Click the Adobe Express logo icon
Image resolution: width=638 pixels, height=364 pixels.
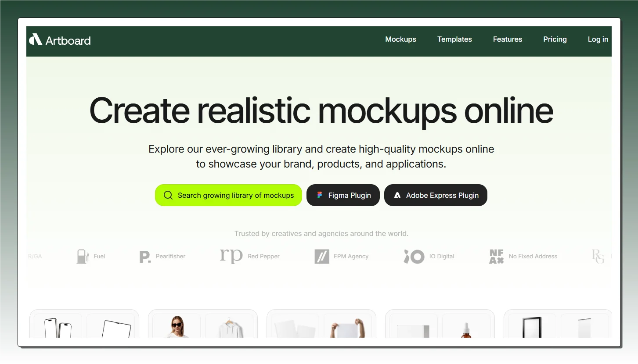click(397, 196)
